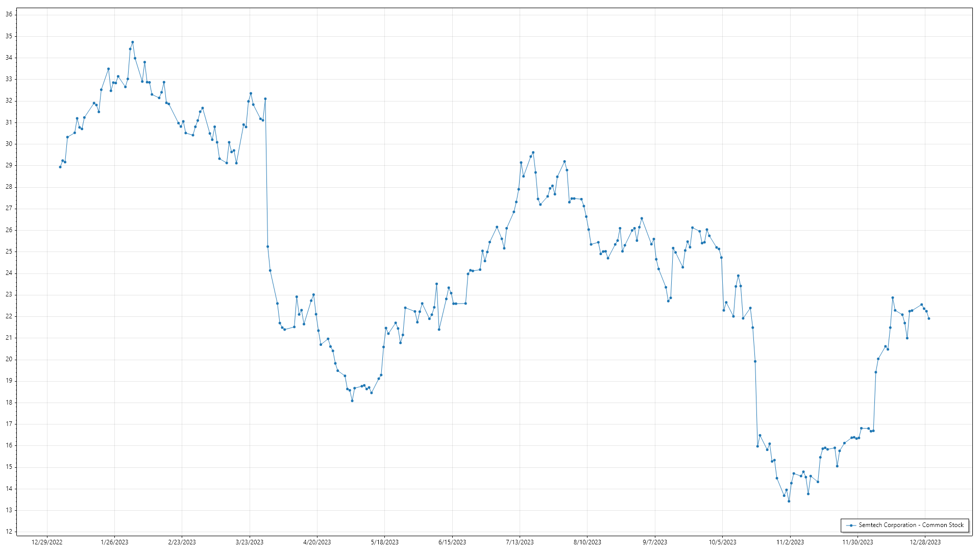Click the 9/7/2023 x-axis date label
The height and width of the screenshot is (551, 980).
click(x=655, y=542)
